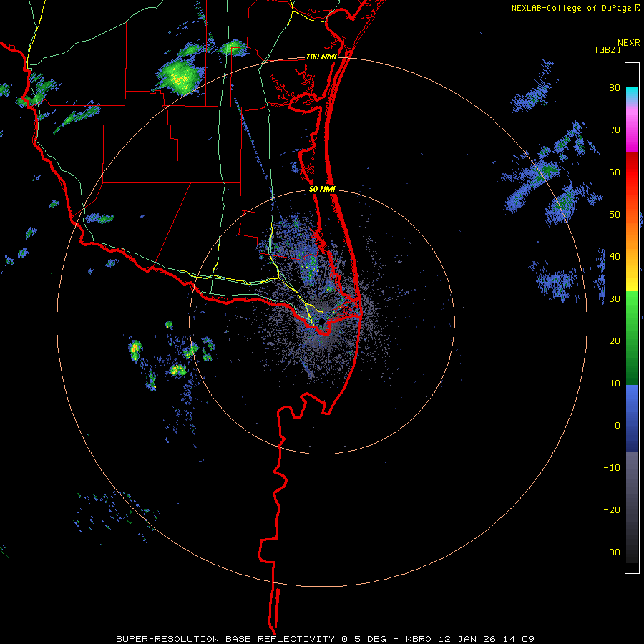Click the 100 NMI range ring label

(321, 57)
